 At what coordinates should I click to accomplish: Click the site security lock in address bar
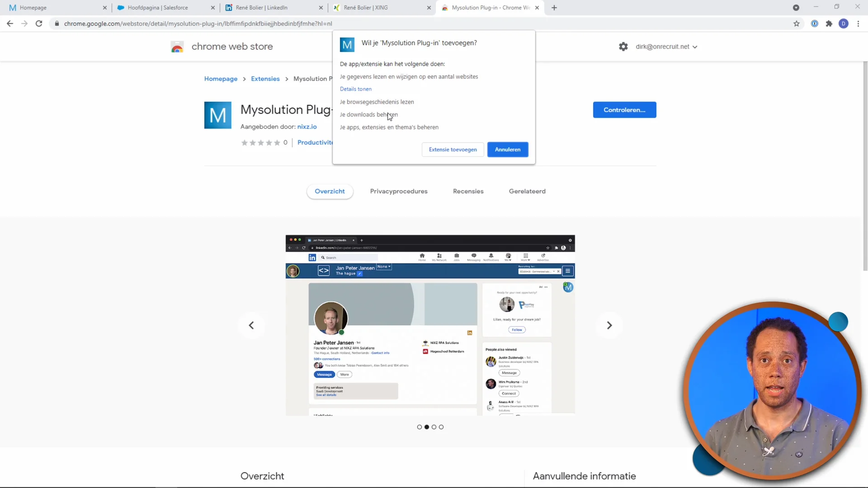click(x=57, y=23)
